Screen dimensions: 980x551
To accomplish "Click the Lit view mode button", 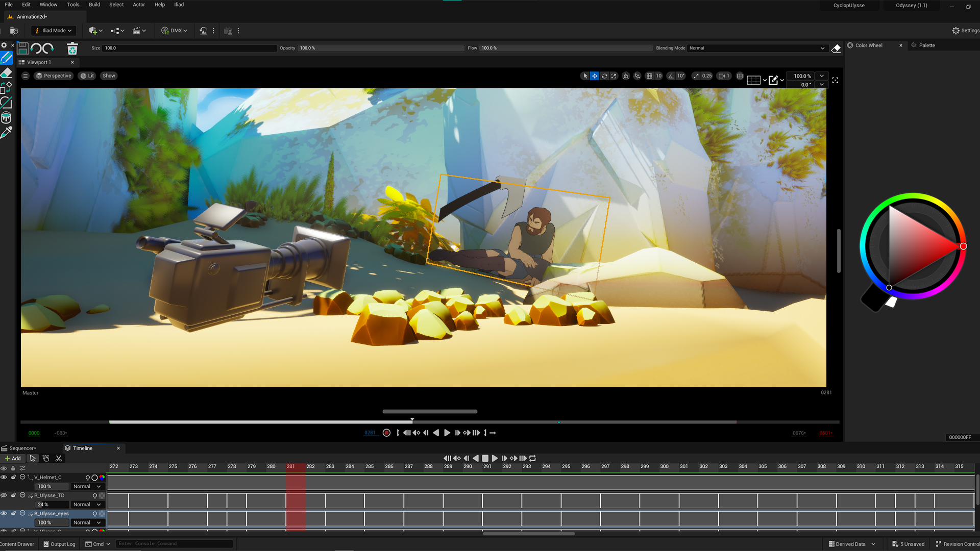I will point(87,76).
